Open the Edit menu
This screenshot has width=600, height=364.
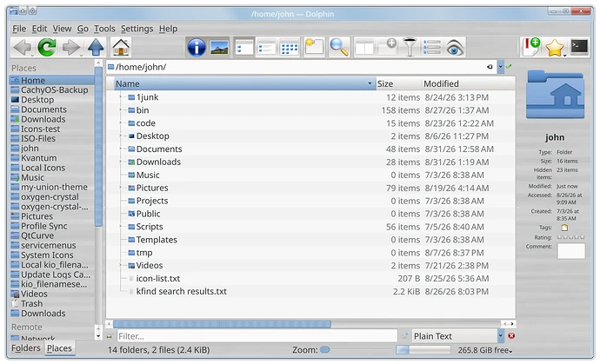coord(39,29)
